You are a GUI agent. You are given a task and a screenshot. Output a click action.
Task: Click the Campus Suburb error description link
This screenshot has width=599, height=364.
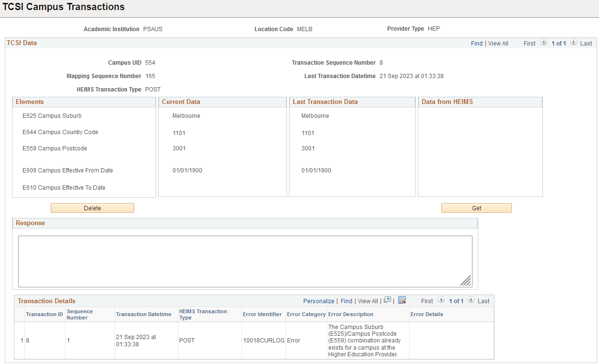click(x=368, y=340)
